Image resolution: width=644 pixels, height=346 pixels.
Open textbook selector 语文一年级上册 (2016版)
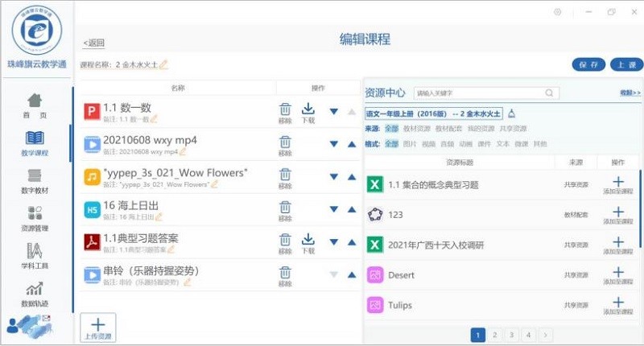[x=433, y=113]
